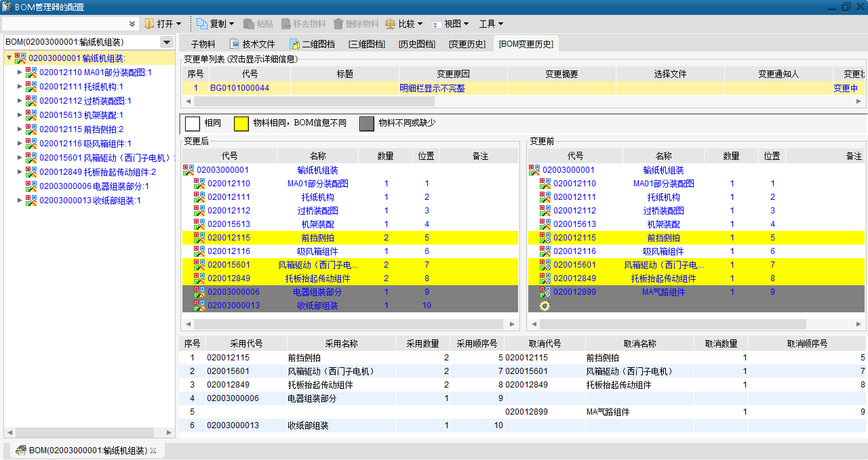
Task: Click the 技术文件 tab document icon
Action: click(235, 44)
